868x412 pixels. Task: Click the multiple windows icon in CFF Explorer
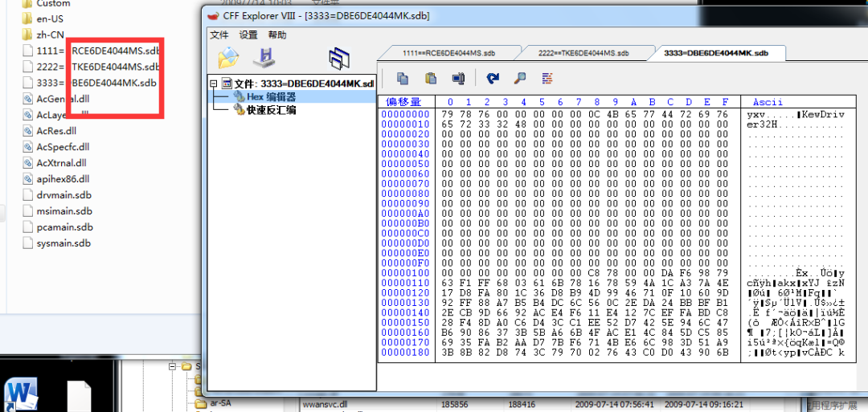tap(339, 58)
